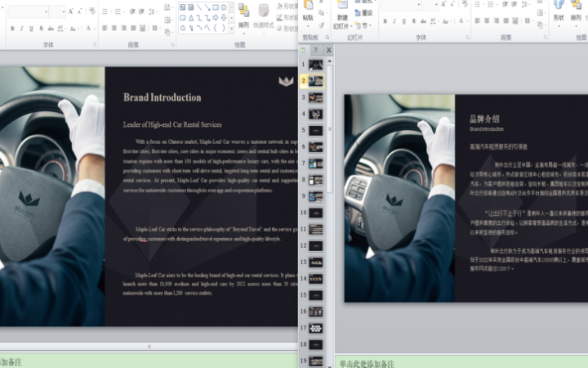Image resolution: width=588 pixels, height=368 pixels.
Task: Open font name box in left window
Action: coord(28,11)
